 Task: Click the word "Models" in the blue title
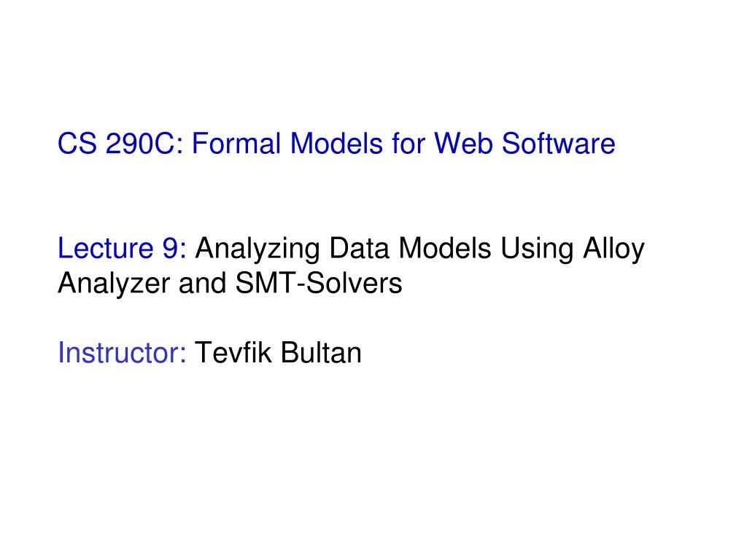tap(336, 144)
